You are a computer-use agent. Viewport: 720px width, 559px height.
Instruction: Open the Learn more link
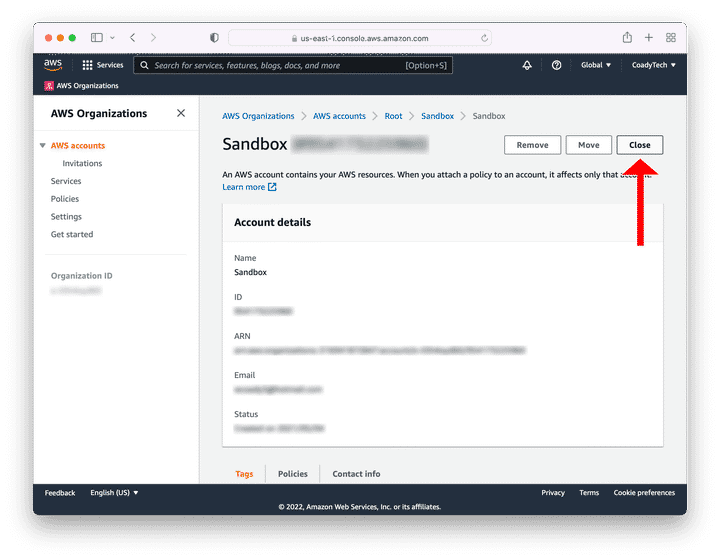pyautogui.click(x=243, y=187)
